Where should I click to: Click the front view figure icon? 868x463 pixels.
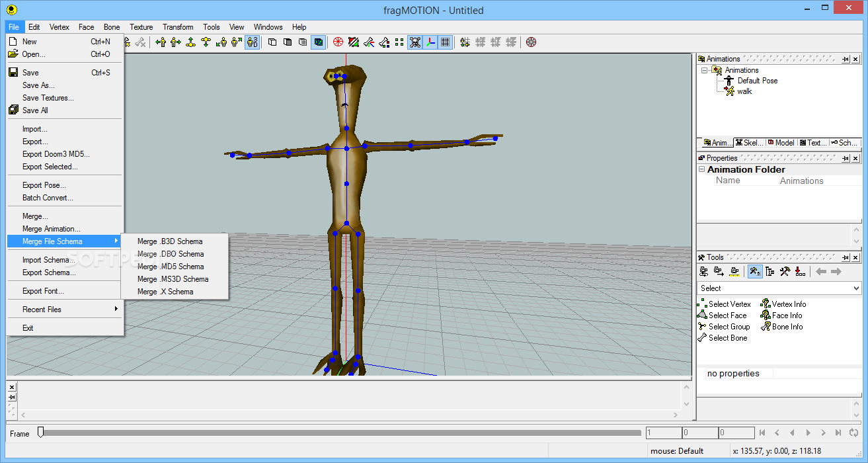[x=221, y=42]
